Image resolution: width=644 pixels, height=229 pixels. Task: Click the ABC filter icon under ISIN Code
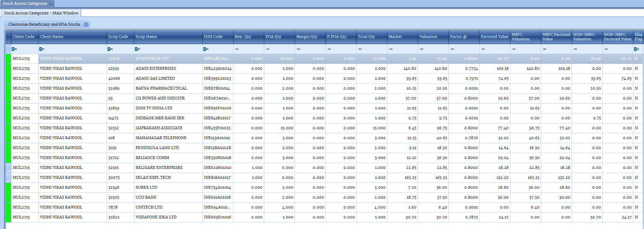tap(206, 49)
